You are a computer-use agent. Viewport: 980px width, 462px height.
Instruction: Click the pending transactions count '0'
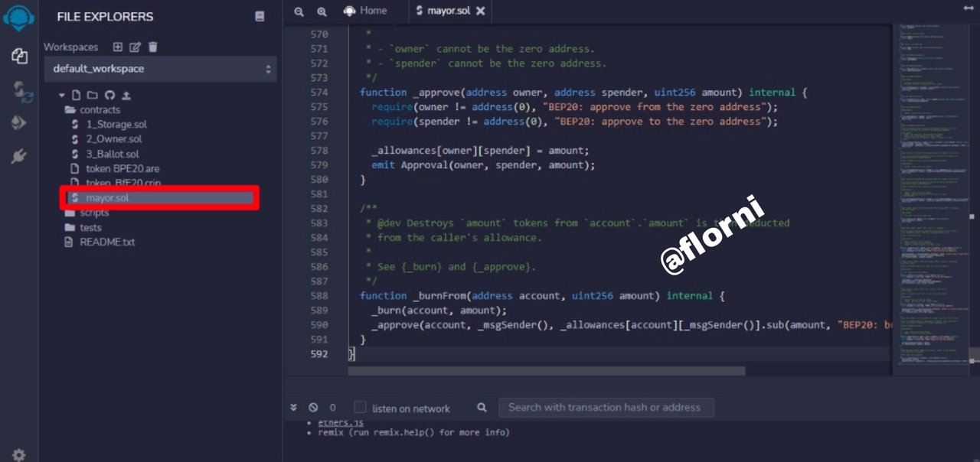(332, 408)
